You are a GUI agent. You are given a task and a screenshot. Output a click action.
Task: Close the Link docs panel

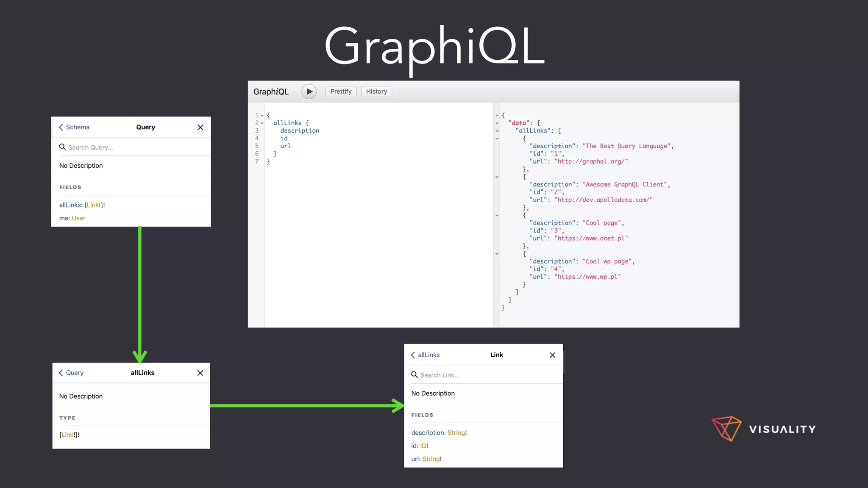(552, 355)
